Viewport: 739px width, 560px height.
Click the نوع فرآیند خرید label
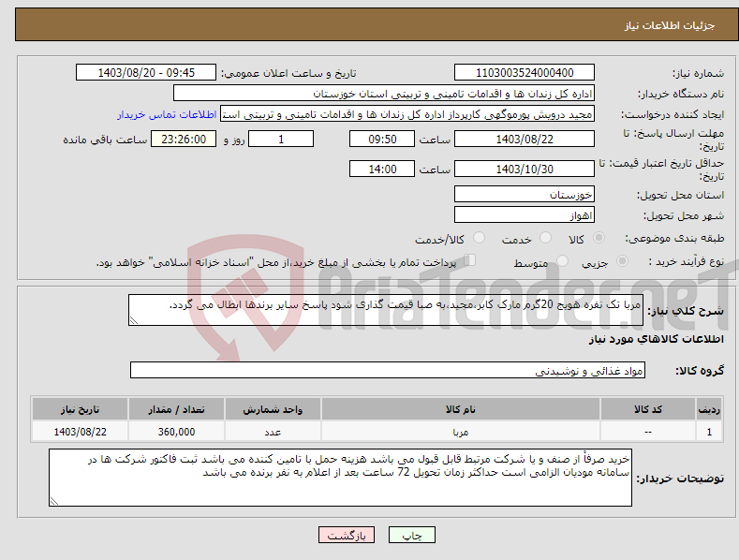687,261
